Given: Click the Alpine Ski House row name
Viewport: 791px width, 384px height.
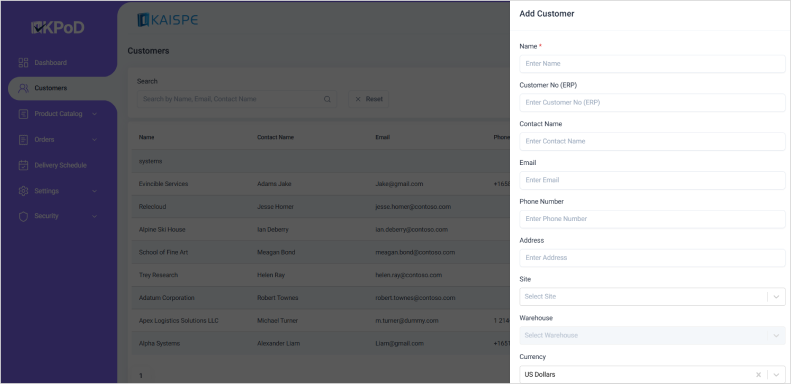Looking at the screenshot, I should click(162, 230).
